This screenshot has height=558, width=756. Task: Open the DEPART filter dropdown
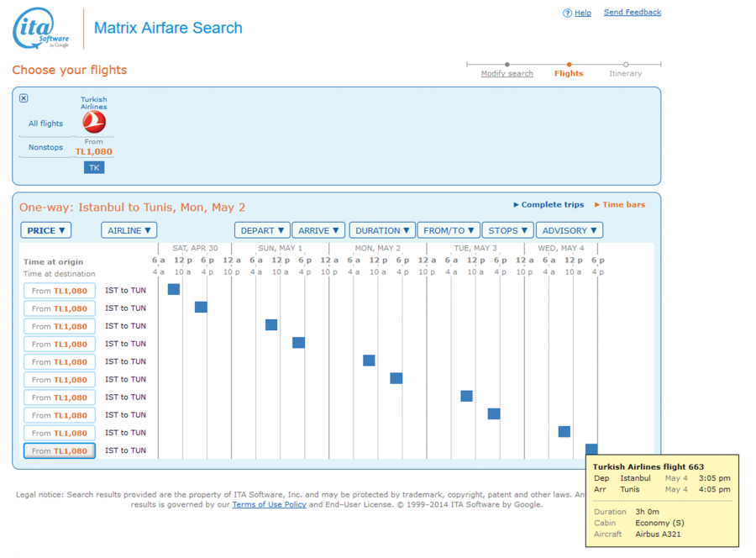click(262, 230)
